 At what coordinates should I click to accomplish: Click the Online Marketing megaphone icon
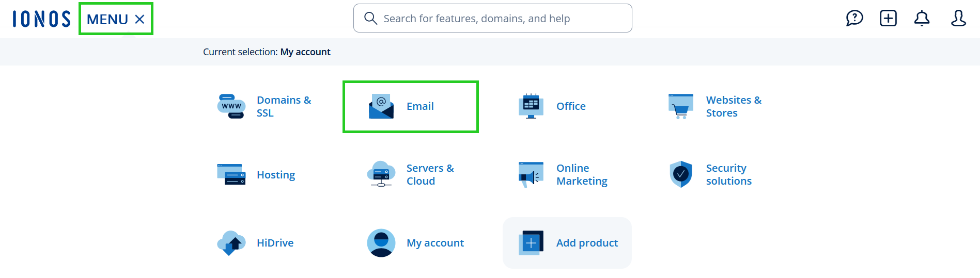pos(531,174)
